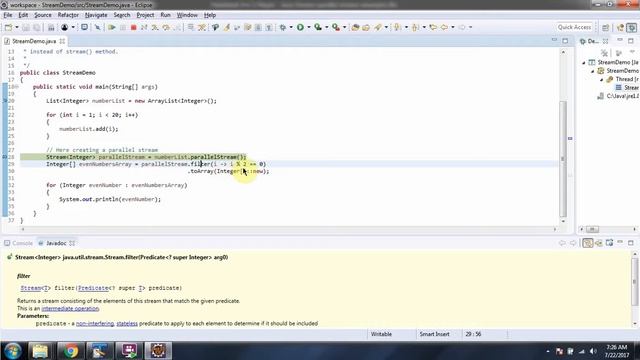Image resolution: width=640 pixels, height=360 pixels.
Task: Click the New file toolbar icon
Action: click(8, 27)
